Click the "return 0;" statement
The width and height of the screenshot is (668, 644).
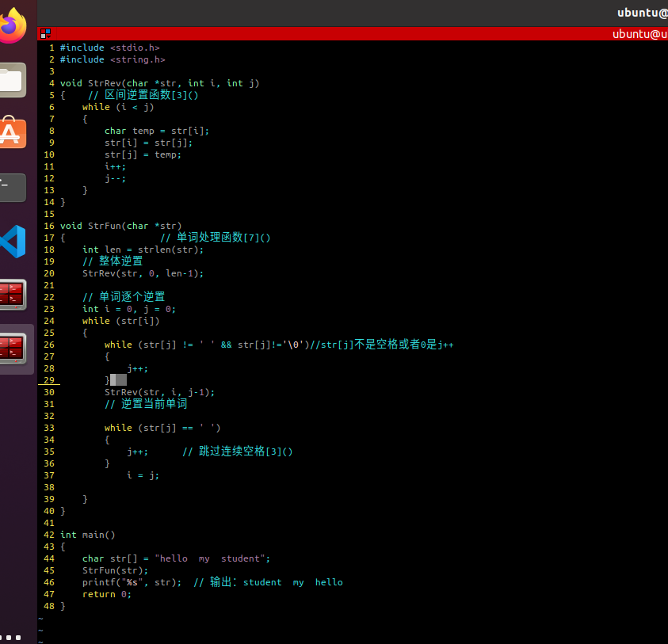coord(107,595)
